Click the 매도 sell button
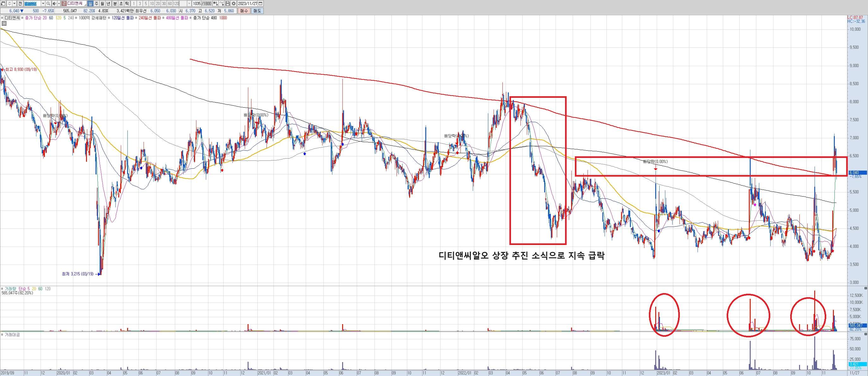This screenshot has width=868, height=376. [x=257, y=11]
